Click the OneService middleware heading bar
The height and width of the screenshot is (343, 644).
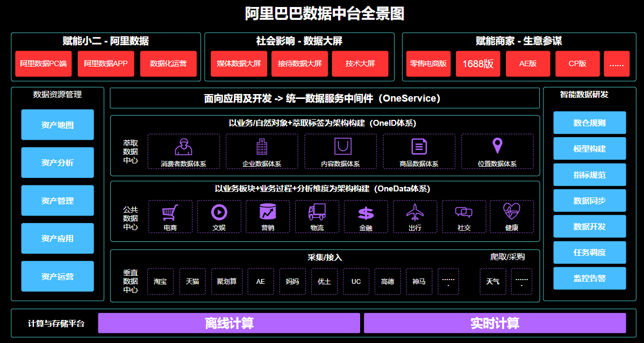click(x=325, y=98)
